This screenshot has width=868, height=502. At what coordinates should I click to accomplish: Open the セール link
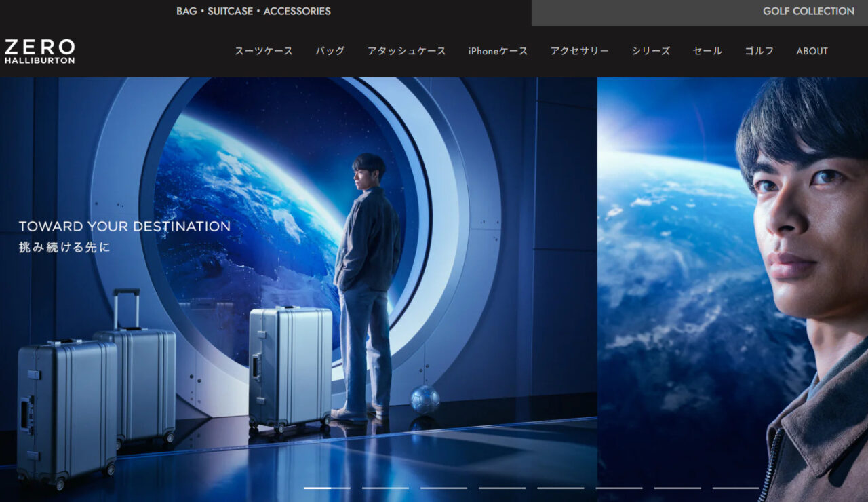point(707,51)
